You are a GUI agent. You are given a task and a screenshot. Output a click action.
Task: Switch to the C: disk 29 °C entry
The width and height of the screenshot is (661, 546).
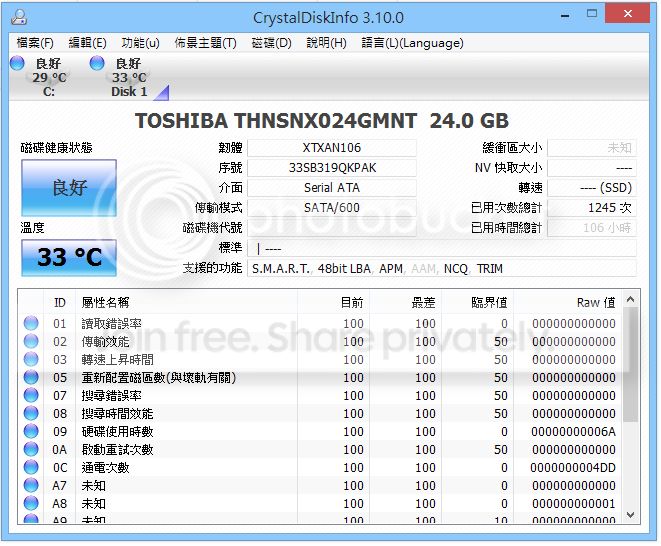49,77
